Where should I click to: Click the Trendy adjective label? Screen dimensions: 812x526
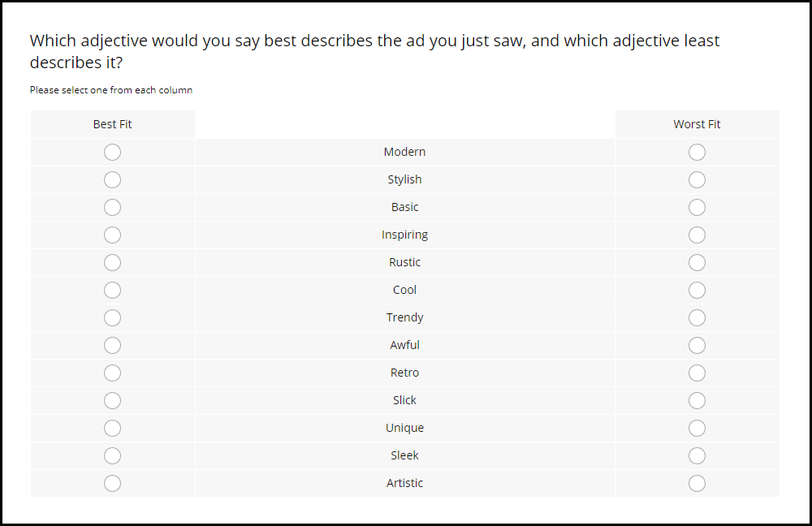pyautogui.click(x=404, y=317)
